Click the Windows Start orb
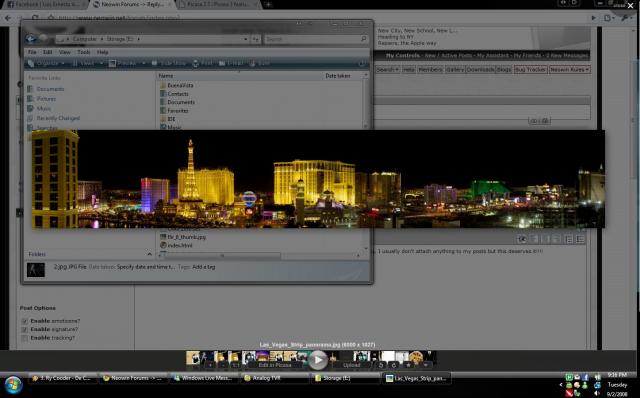The image size is (640, 398). 13,384
